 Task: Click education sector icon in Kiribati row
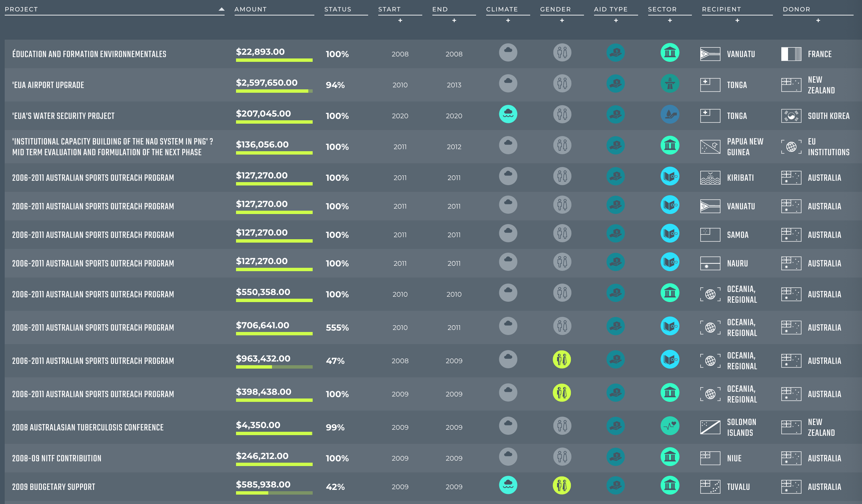(670, 176)
